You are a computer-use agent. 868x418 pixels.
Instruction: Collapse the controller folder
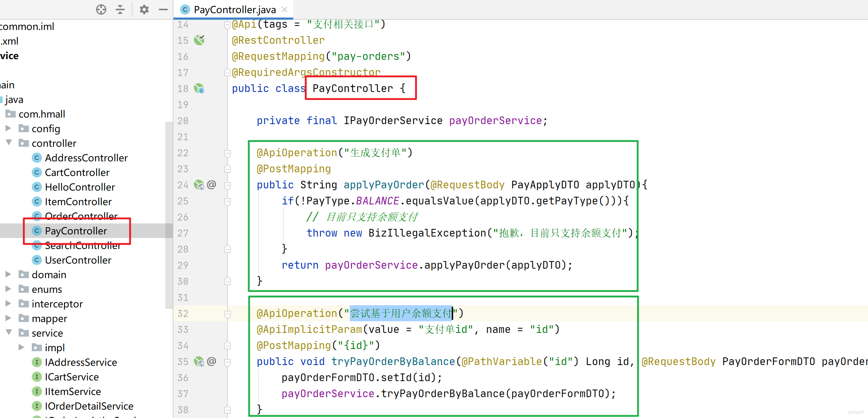pos(9,142)
